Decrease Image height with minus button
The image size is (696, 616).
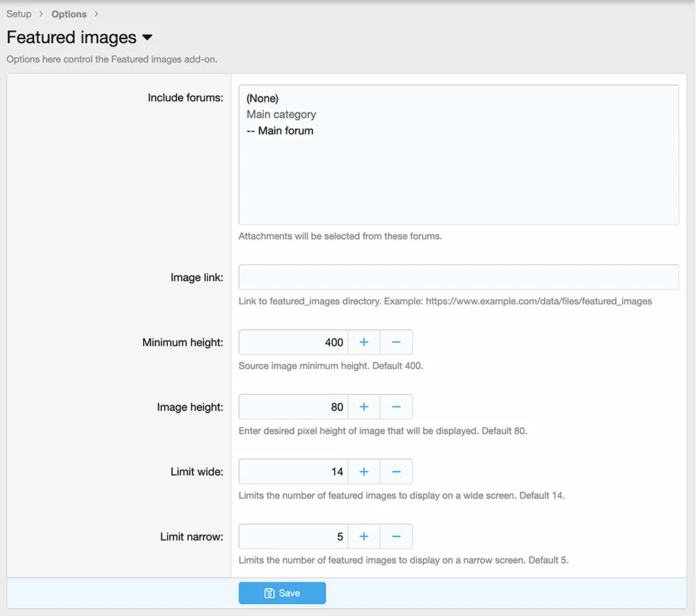397,407
